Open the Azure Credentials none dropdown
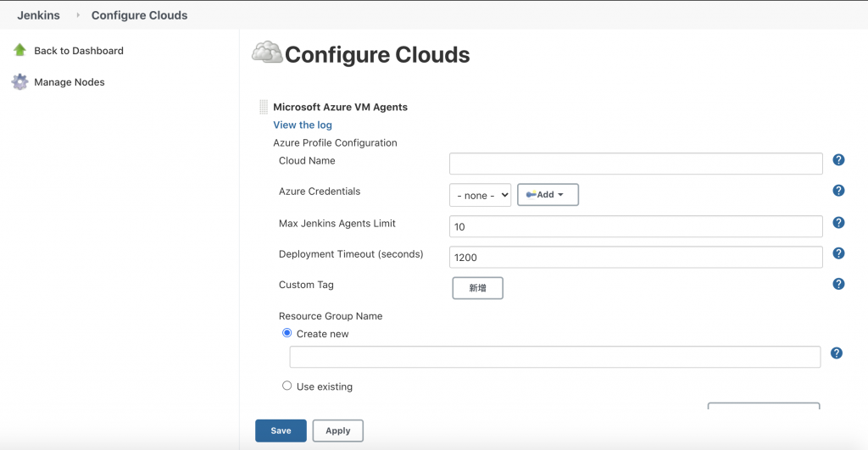Screen dimensions: 868x450 point(480,195)
